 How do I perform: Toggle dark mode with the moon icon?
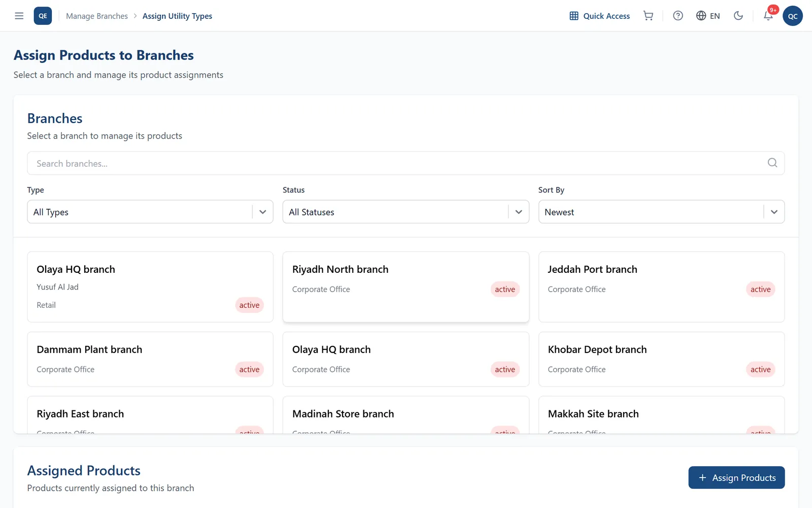tap(738, 16)
